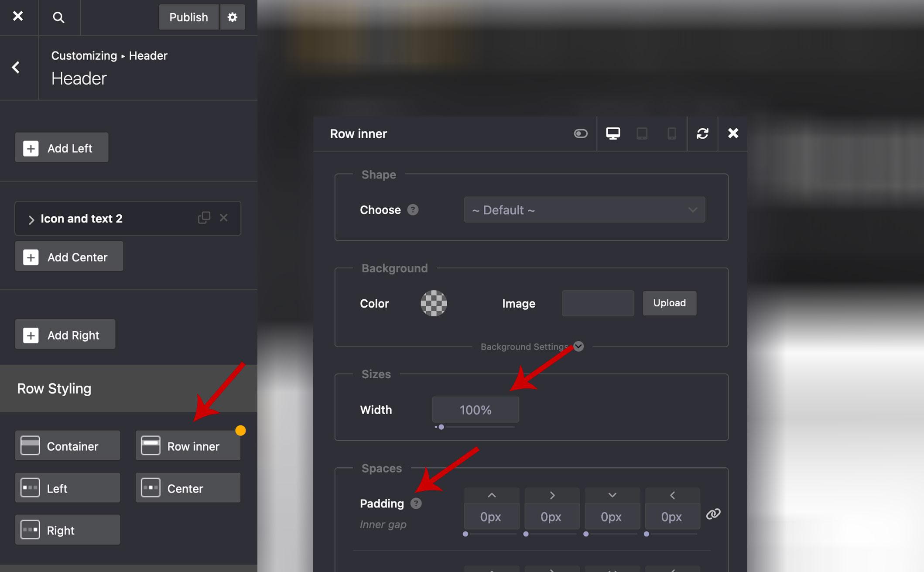Viewport: 924px width, 572px height.
Task: Switch to desktop device preview
Action: click(x=613, y=134)
